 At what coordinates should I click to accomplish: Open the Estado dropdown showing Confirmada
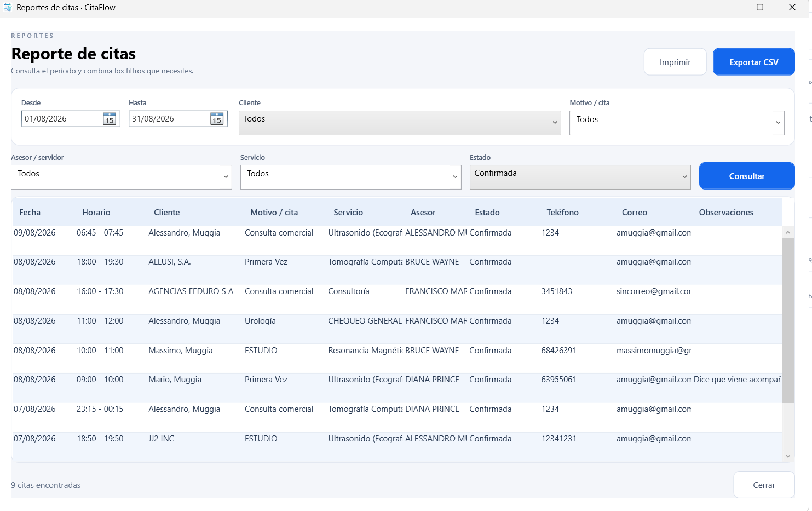click(580, 177)
